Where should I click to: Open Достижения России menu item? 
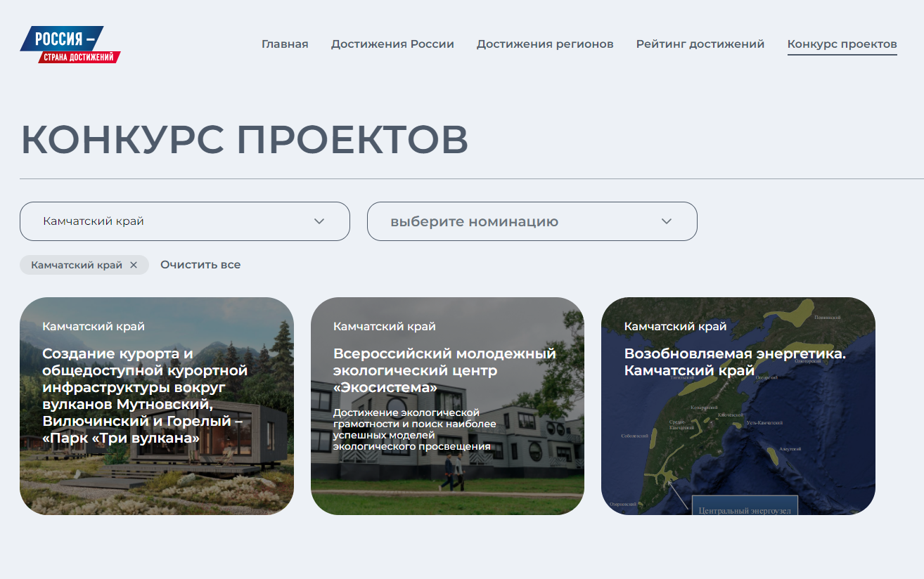(392, 44)
